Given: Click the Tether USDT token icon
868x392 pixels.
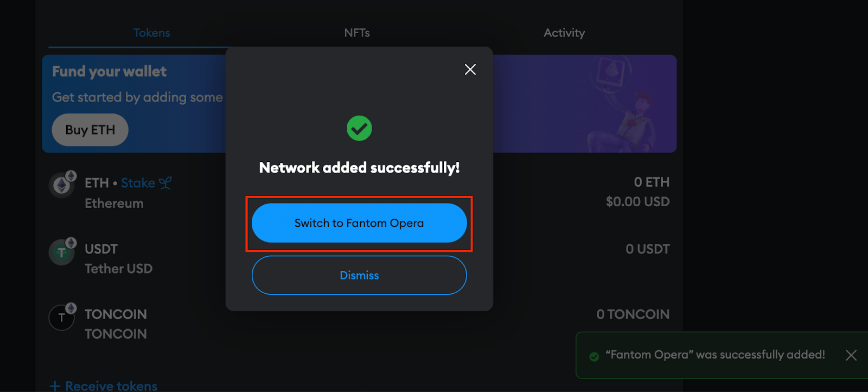Looking at the screenshot, I should [x=62, y=252].
